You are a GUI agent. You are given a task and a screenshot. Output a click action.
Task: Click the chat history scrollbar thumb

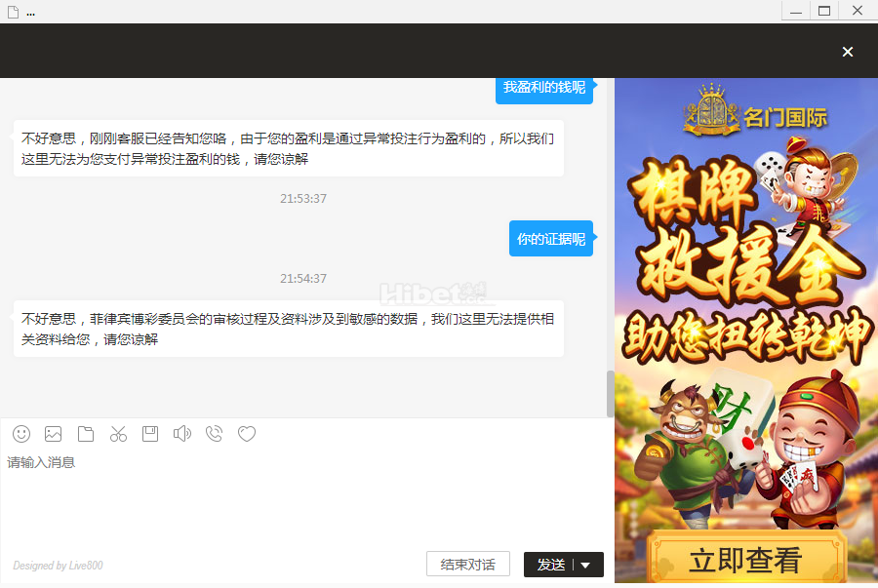point(611,393)
